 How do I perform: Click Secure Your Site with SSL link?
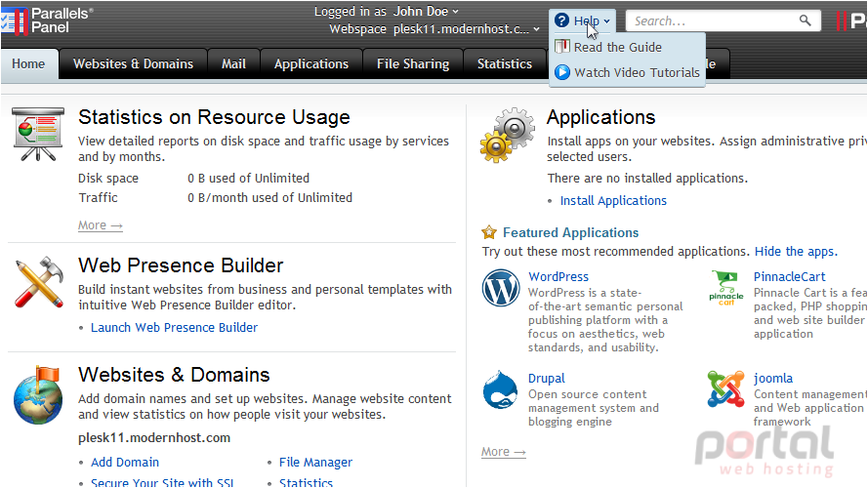tap(162, 482)
